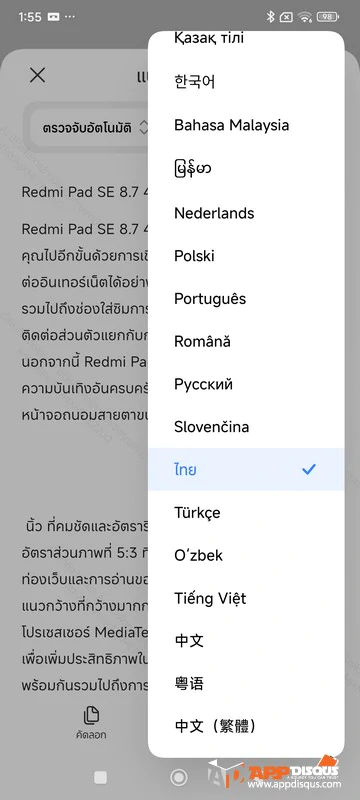Image resolution: width=360 pixels, height=800 pixels.
Task: Close the translation panel with X
Action: pyautogui.click(x=37, y=76)
